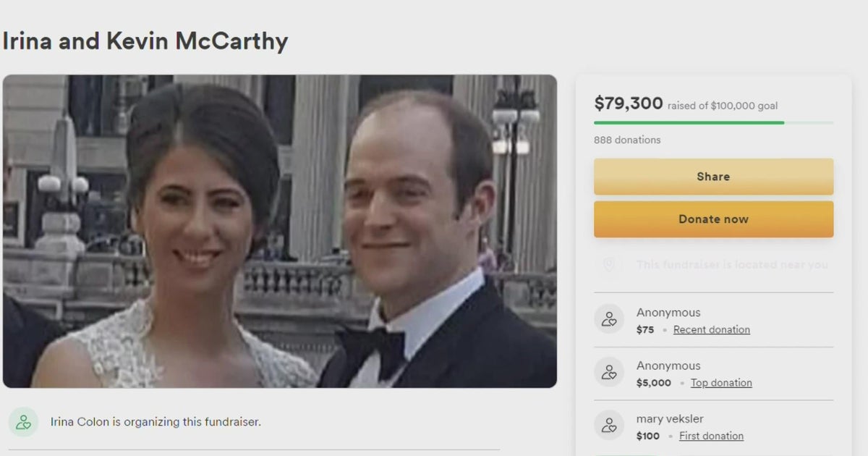Click the Donate now button
This screenshot has width=868, height=456.
tap(713, 219)
